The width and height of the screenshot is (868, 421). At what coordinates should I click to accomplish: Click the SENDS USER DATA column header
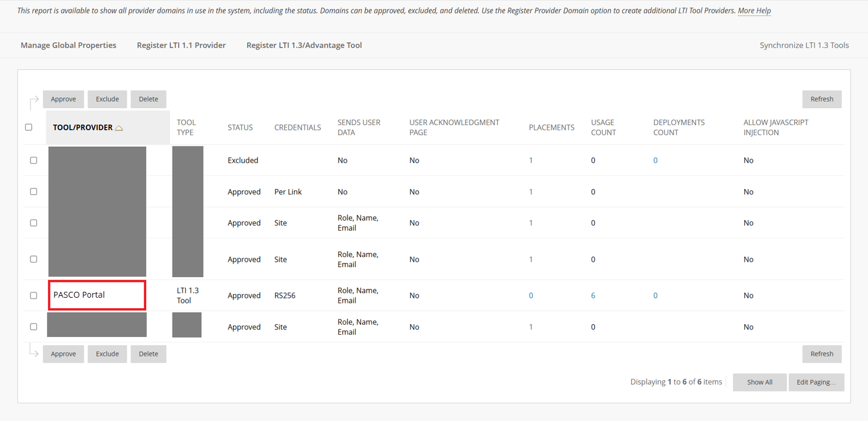[x=359, y=127]
